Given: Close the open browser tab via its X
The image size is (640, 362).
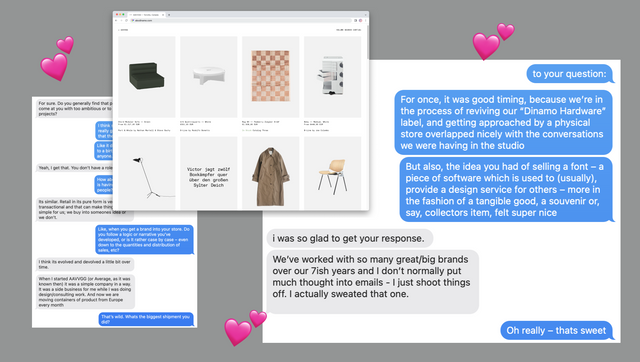Looking at the screenshot, I should [x=163, y=15].
